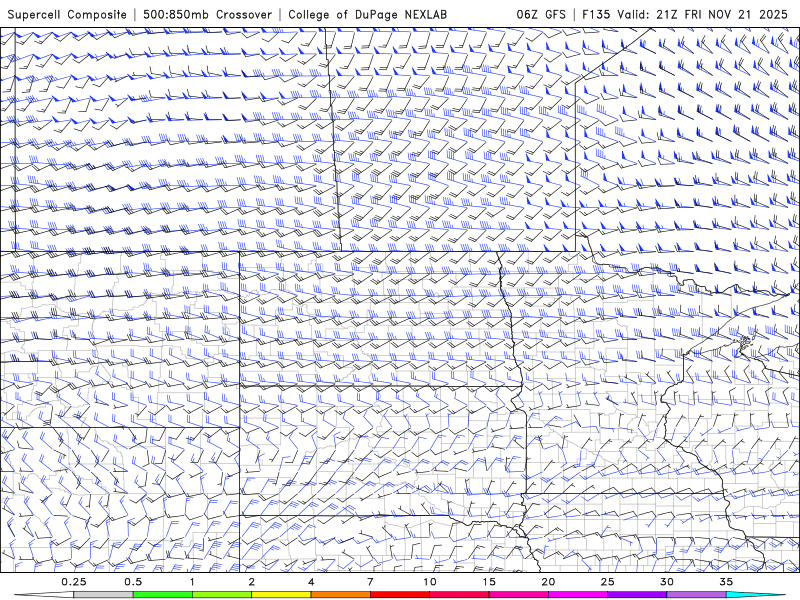Click the legend value 25
Viewport: 800px width, 600px height.
[607, 582]
